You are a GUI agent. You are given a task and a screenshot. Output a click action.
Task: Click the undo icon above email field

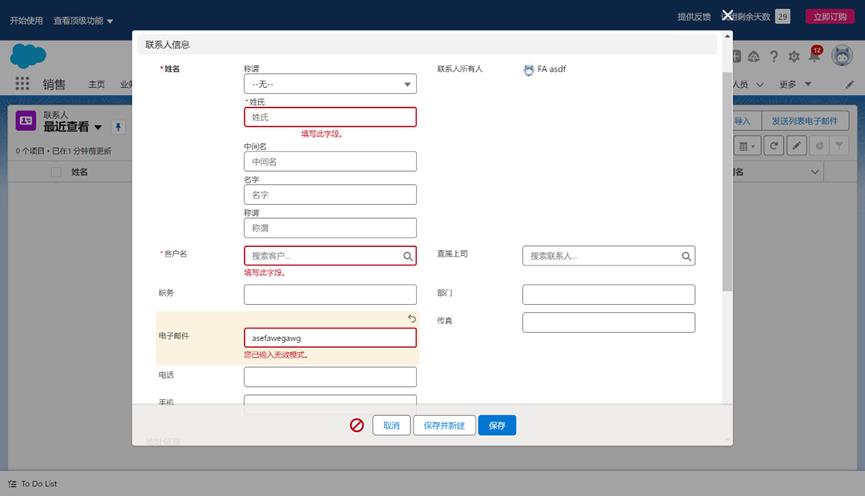[x=410, y=319]
